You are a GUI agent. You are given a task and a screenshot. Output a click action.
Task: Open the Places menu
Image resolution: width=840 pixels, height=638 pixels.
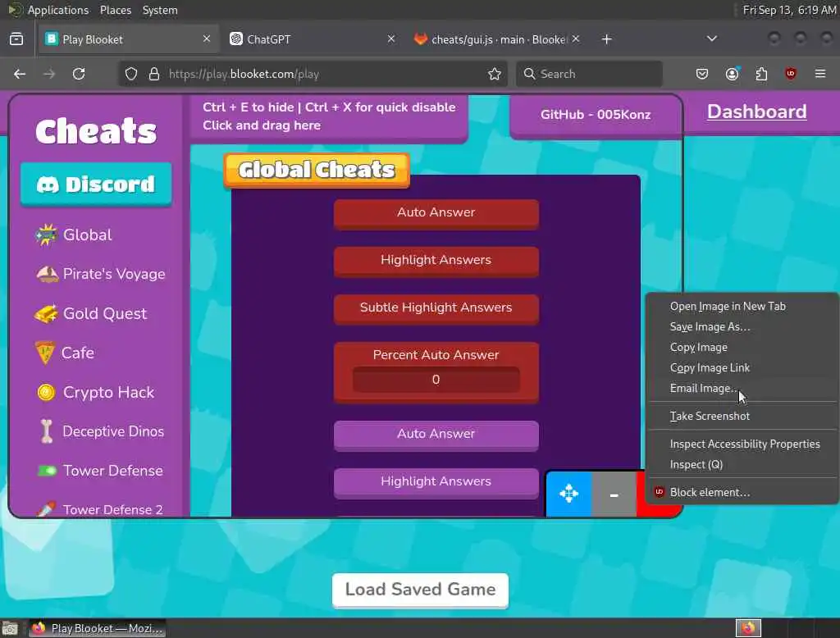(x=115, y=10)
